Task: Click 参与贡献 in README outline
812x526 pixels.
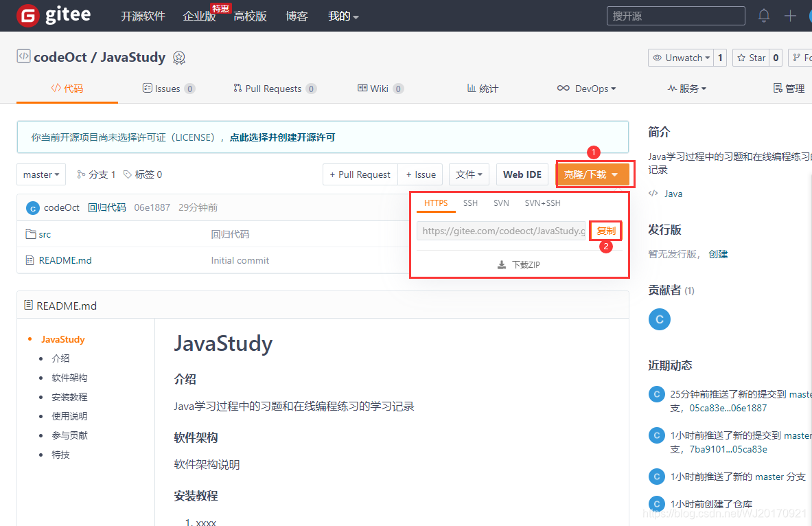Action: coord(69,435)
